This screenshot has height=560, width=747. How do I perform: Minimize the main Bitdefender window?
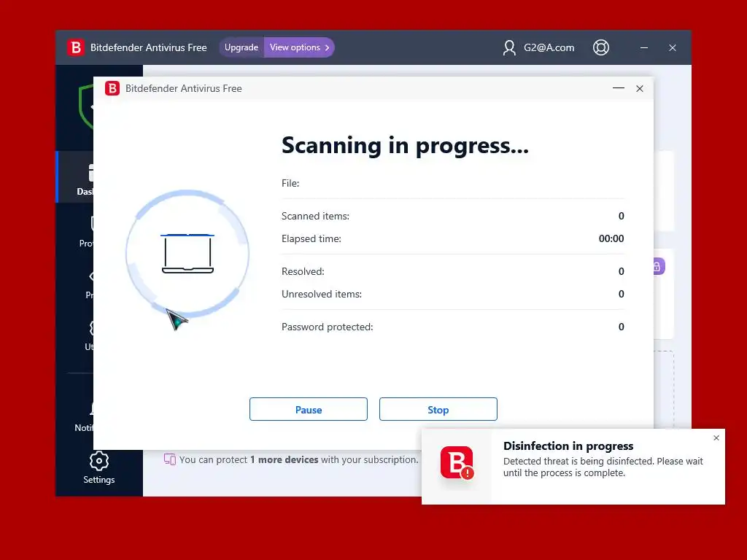(x=643, y=47)
